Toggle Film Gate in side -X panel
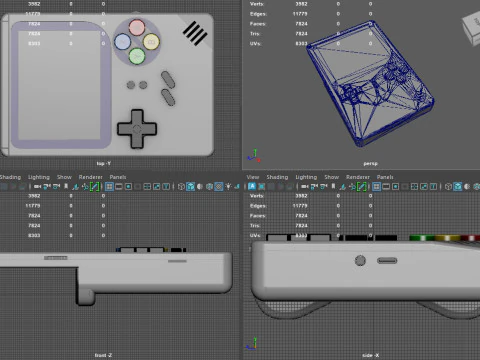The image size is (480, 360). [x=386, y=187]
